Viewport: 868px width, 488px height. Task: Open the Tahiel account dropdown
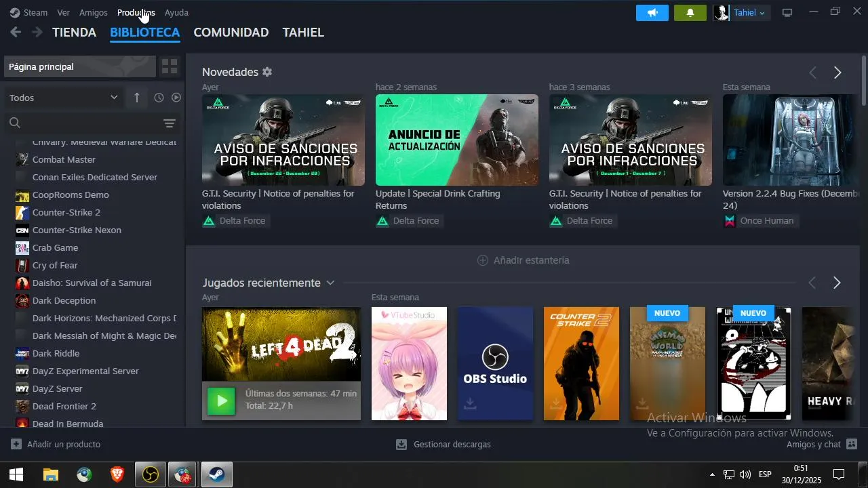tap(741, 13)
